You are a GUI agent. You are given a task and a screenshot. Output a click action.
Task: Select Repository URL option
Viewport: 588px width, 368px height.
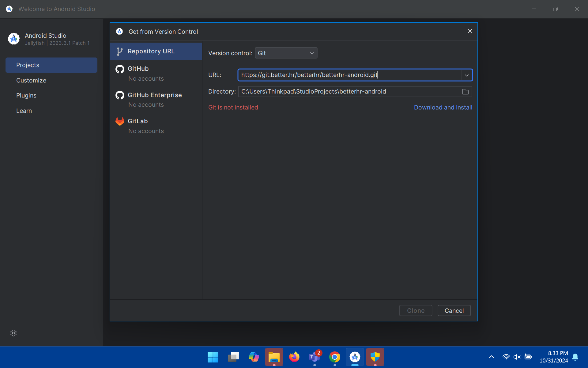(156, 51)
